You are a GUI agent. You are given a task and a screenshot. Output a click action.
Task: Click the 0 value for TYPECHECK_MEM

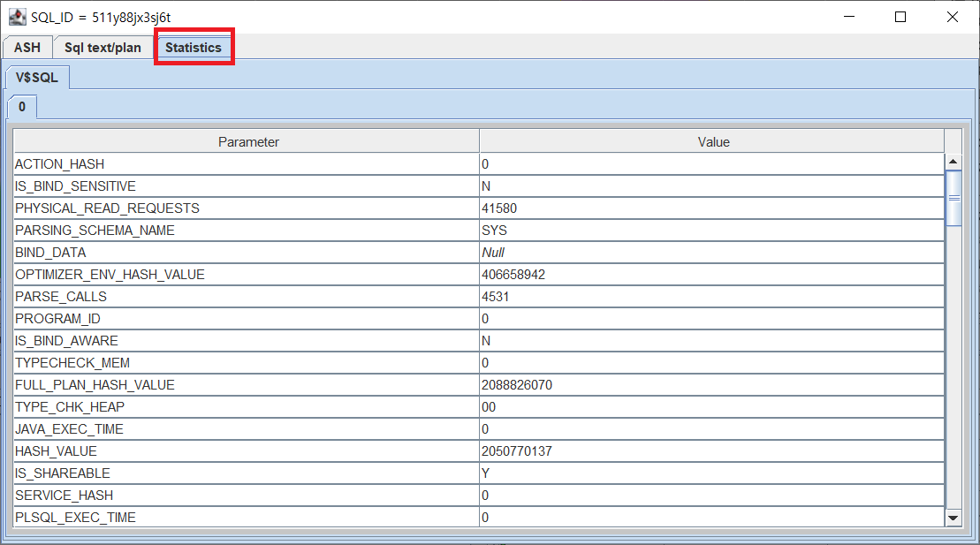point(712,363)
